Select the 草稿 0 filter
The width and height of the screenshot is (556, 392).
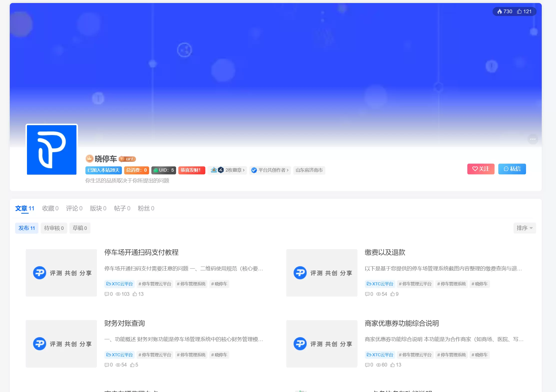coord(80,228)
